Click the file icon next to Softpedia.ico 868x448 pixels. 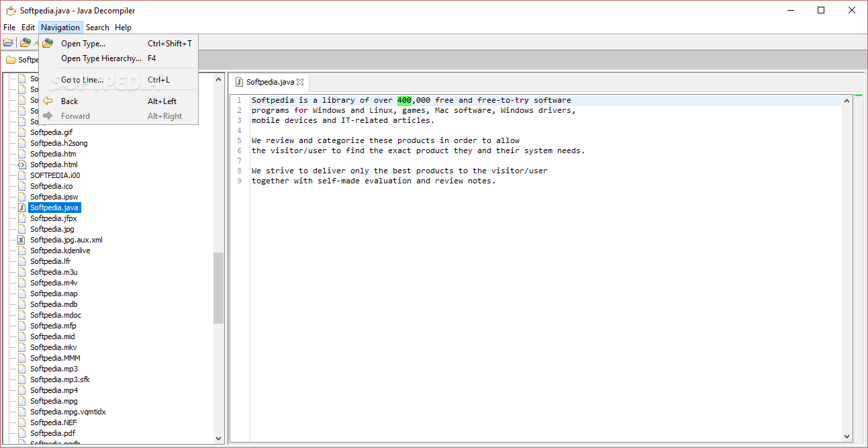[21, 186]
